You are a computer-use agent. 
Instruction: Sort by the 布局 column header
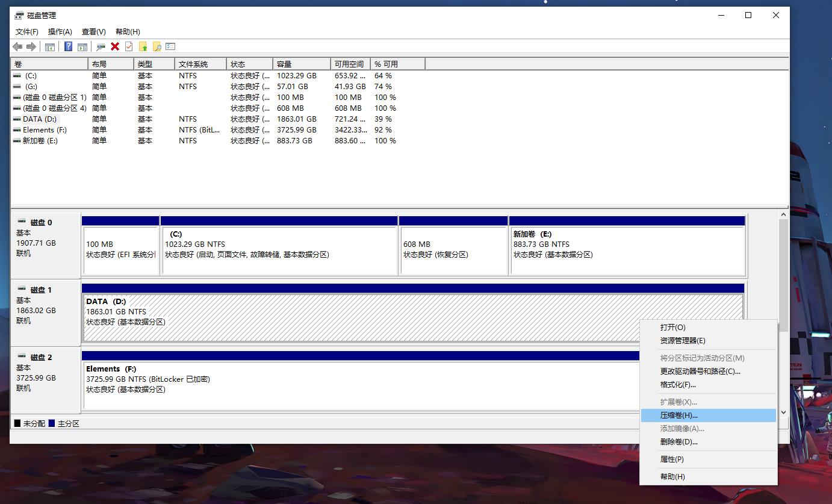[x=111, y=64]
